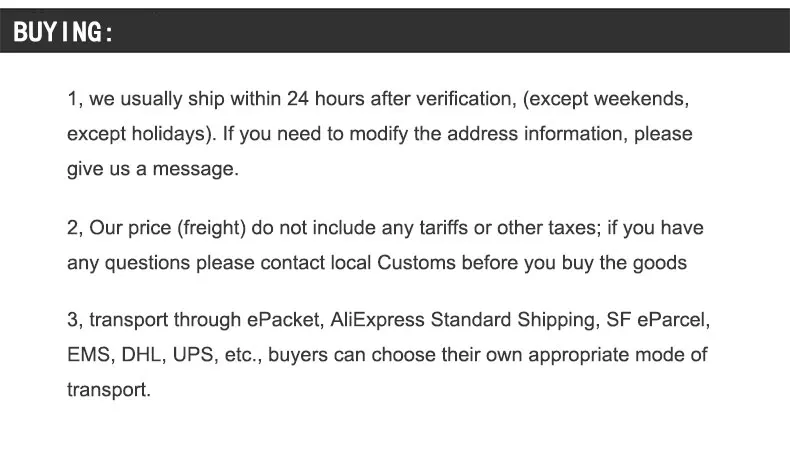
Task: Click the "UPS" carrier name
Action: pyautogui.click(x=194, y=356)
